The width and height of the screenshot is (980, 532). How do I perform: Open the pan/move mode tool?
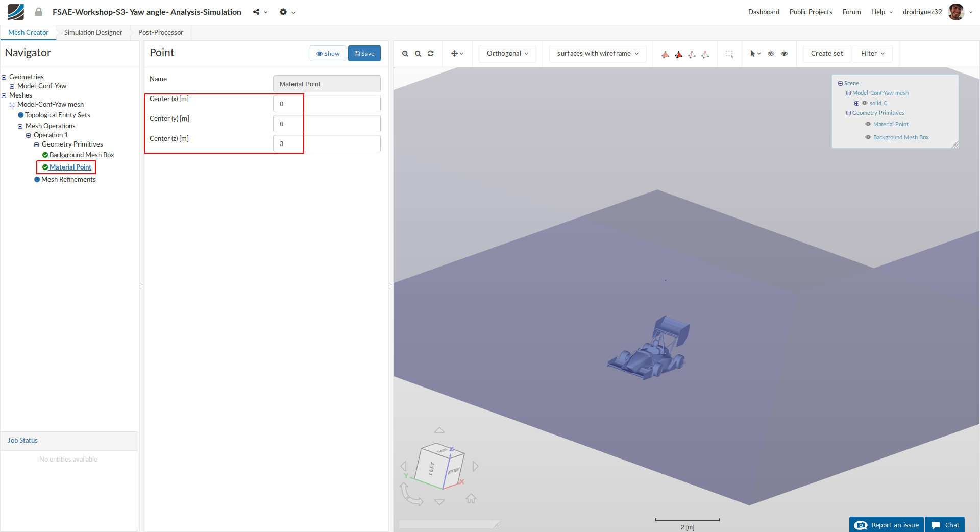[x=457, y=54]
